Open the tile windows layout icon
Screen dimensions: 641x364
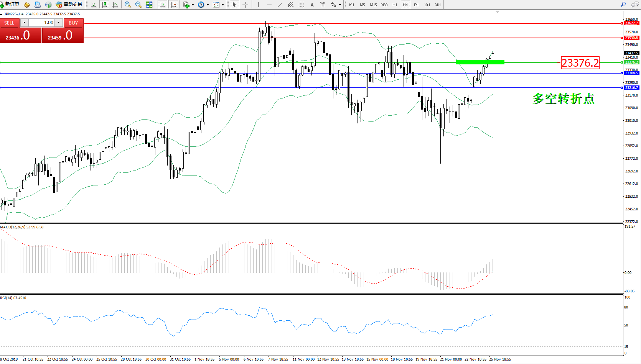pyautogui.click(x=149, y=5)
